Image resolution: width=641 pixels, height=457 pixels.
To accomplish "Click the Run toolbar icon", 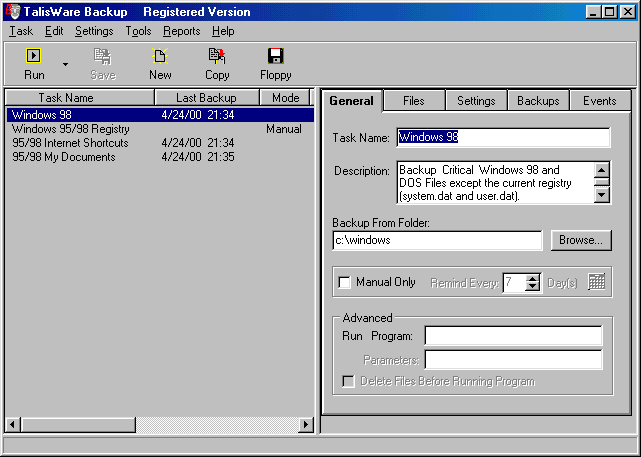I will tap(34, 56).
